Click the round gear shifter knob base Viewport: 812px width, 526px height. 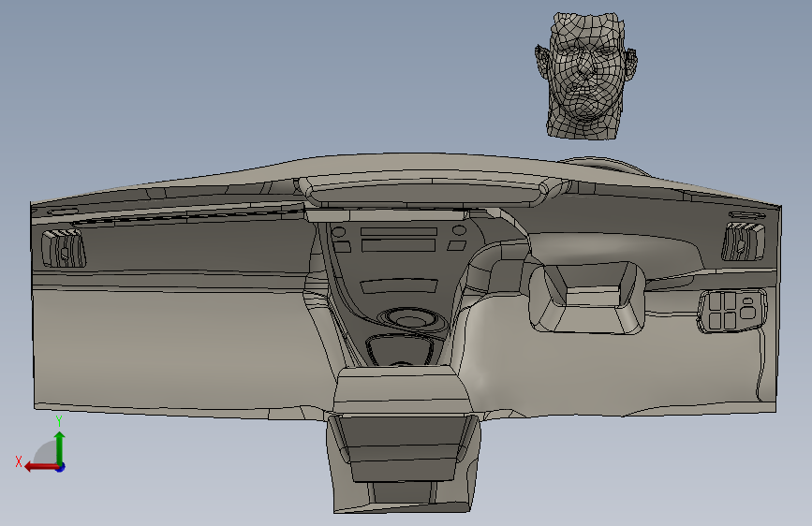pos(412,319)
